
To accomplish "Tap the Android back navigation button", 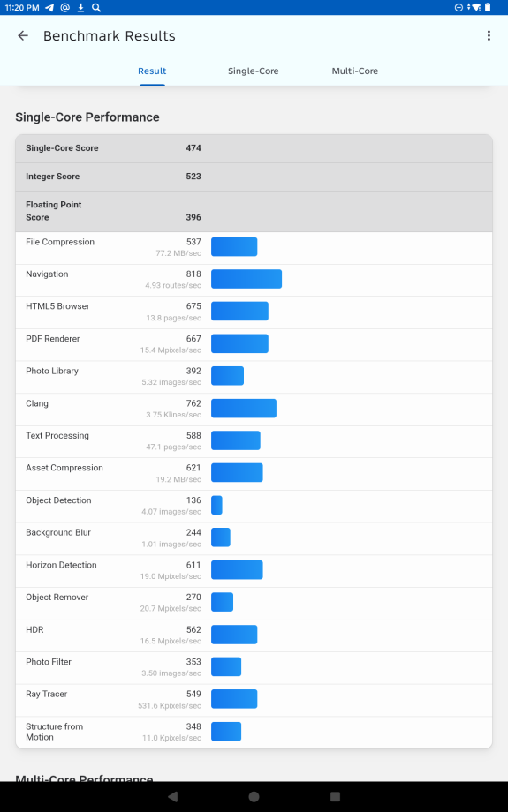I will coord(173,796).
